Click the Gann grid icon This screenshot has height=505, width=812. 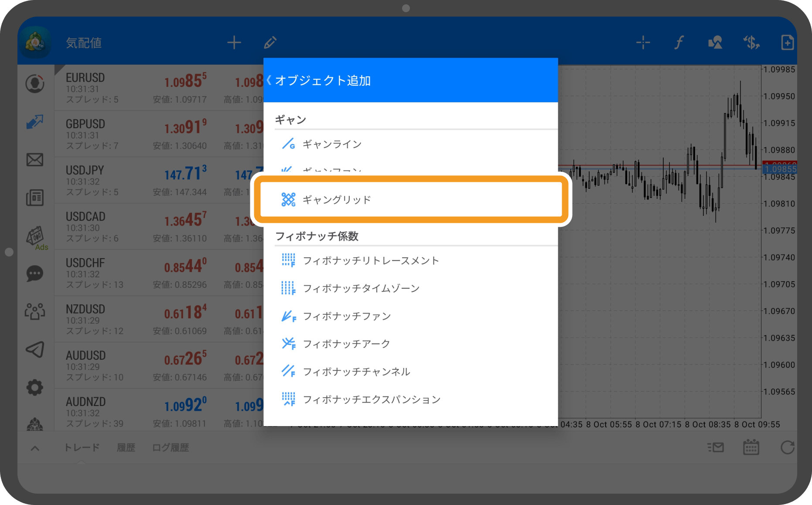(288, 200)
